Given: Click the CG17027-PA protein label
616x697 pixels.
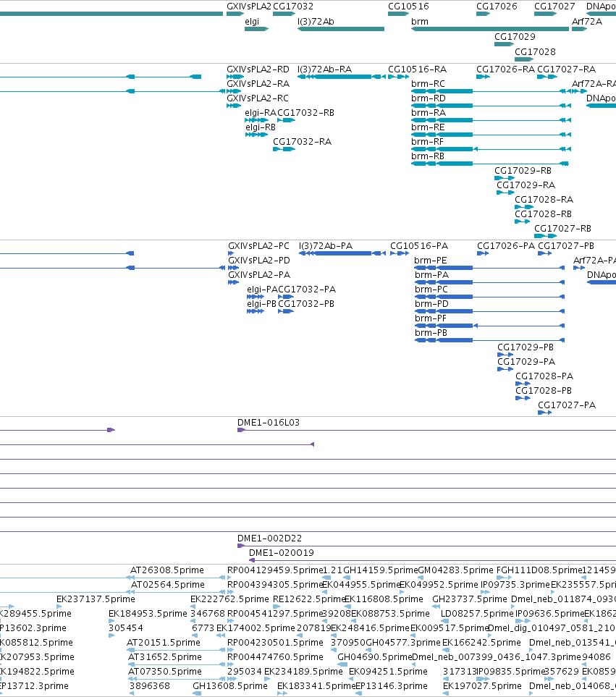Looking at the screenshot, I should 567,405.
